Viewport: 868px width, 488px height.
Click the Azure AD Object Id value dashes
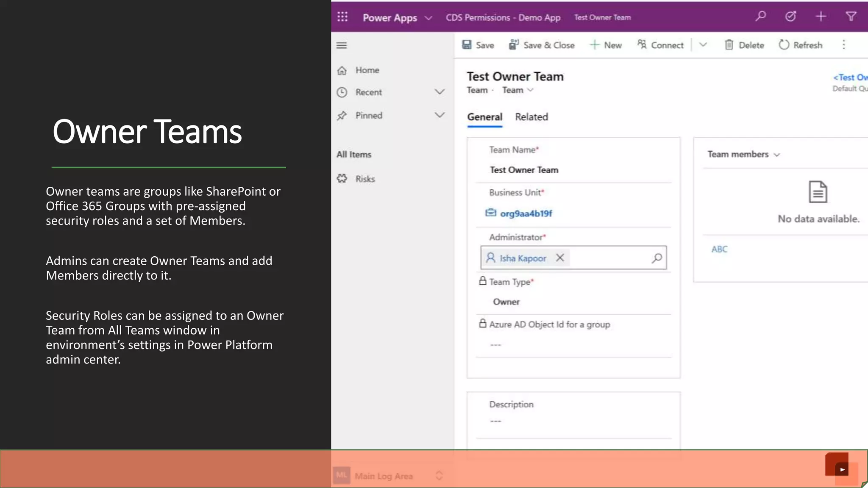coord(495,345)
